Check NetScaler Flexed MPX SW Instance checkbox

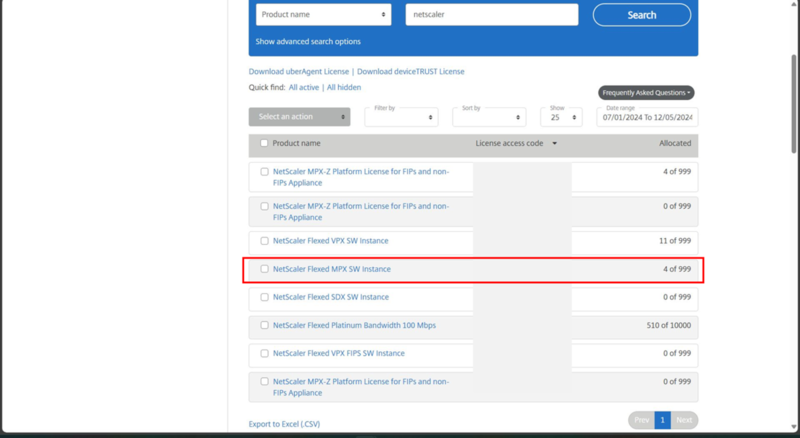point(264,269)
